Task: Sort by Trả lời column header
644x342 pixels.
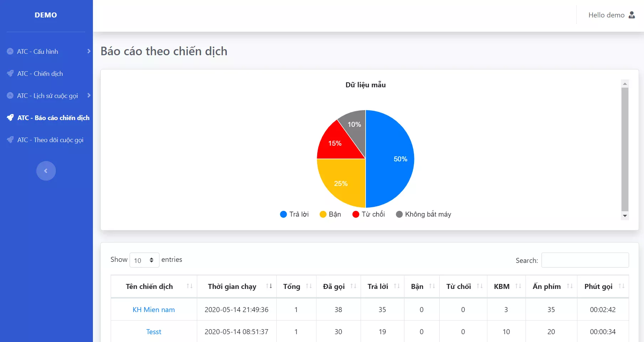Action: 382,286
